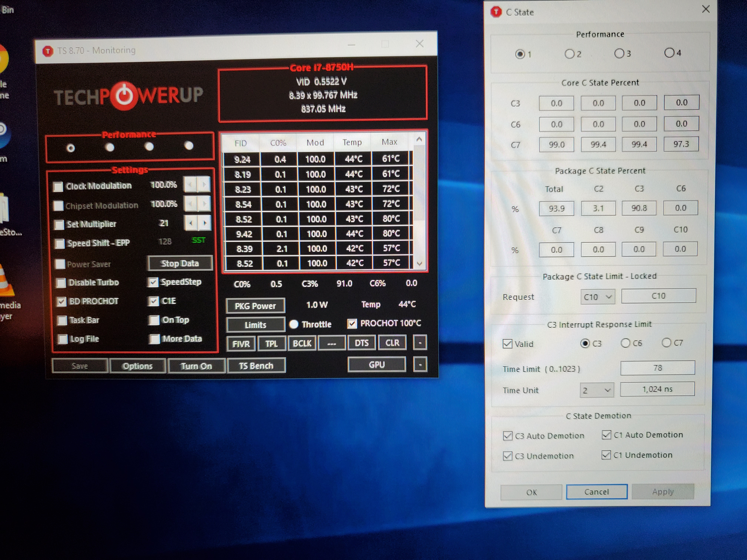The width and height of the screenshot is (747, 560).
Task: Toggle the Set Multiplier checkbox
Action: pyautogui.click(x=59, y=225)
